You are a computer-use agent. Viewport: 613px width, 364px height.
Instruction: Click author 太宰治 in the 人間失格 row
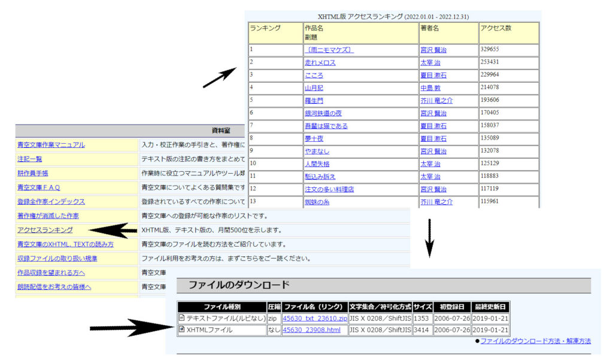[430, 164]
